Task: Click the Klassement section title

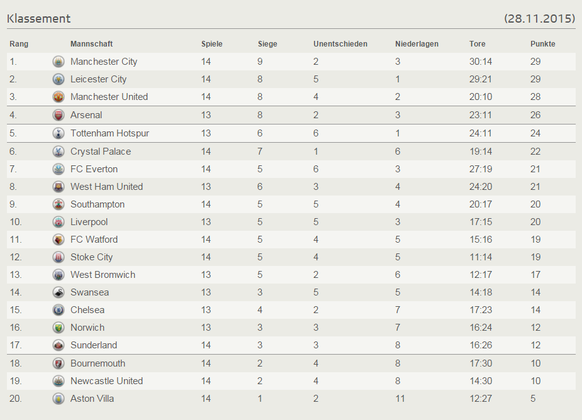Action: point(39,19)
